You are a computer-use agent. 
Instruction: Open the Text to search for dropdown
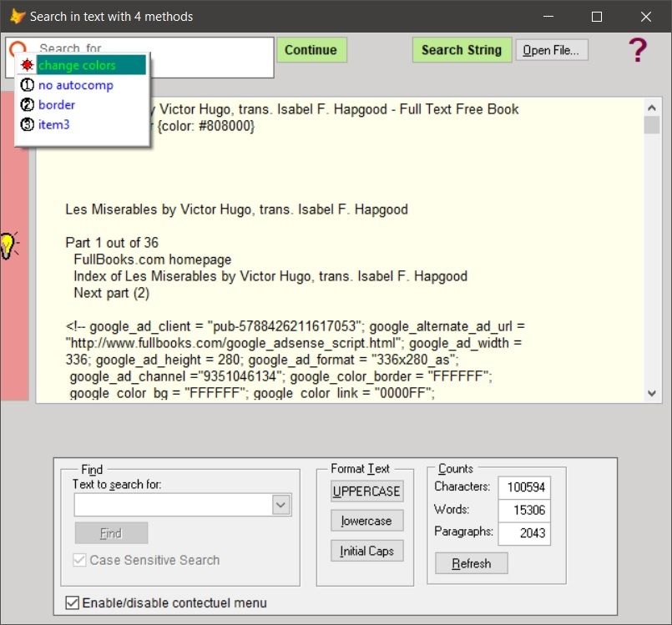point(281,504)
